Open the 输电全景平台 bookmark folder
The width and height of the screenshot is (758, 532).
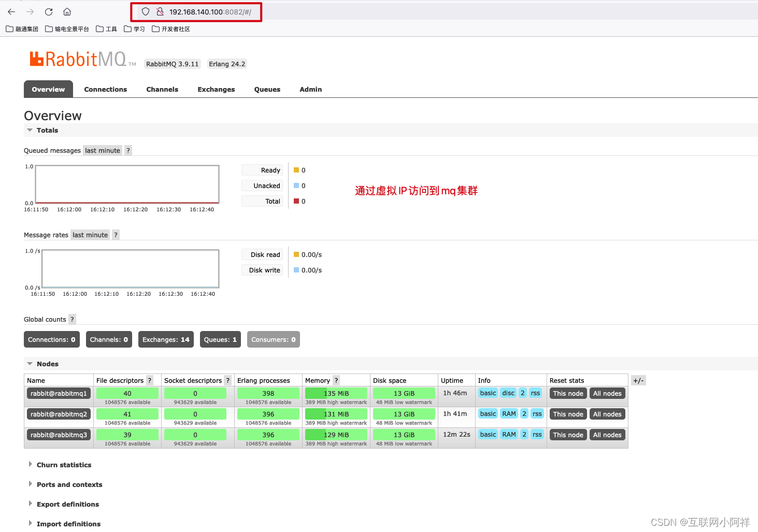click(x=67, y=29)
